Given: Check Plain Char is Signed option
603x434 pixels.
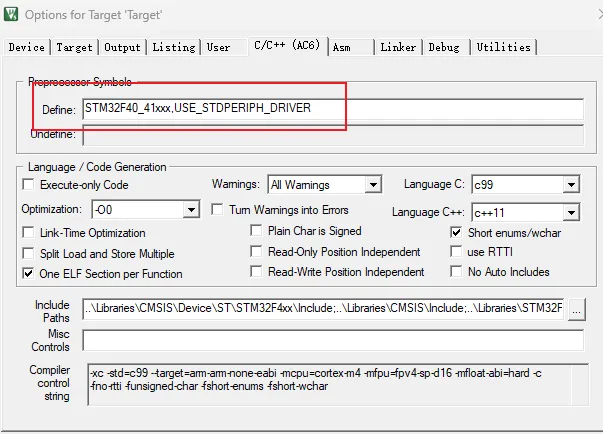Looking at the screenshot, I should (256, 231).
